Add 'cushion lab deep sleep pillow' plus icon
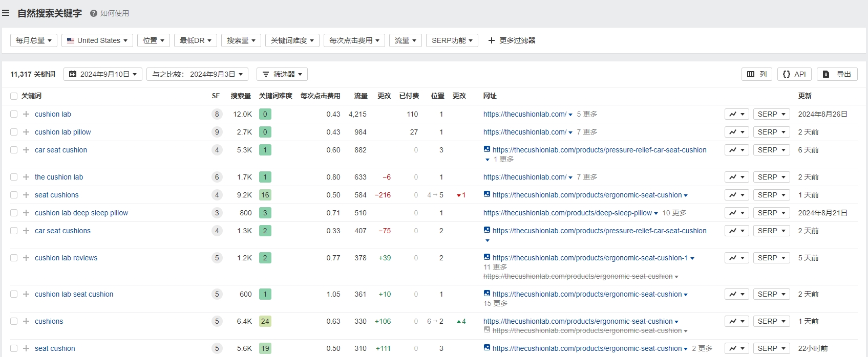The width and height of the screenshot is (868, 357). click(26, 213)
